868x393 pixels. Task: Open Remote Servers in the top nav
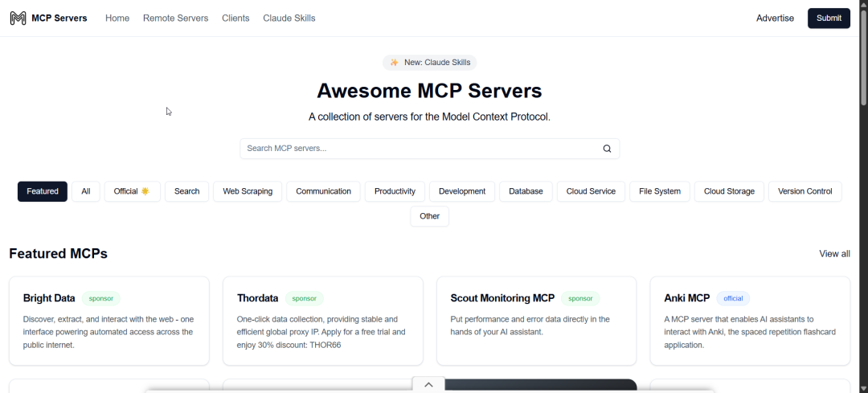(175, 18)
